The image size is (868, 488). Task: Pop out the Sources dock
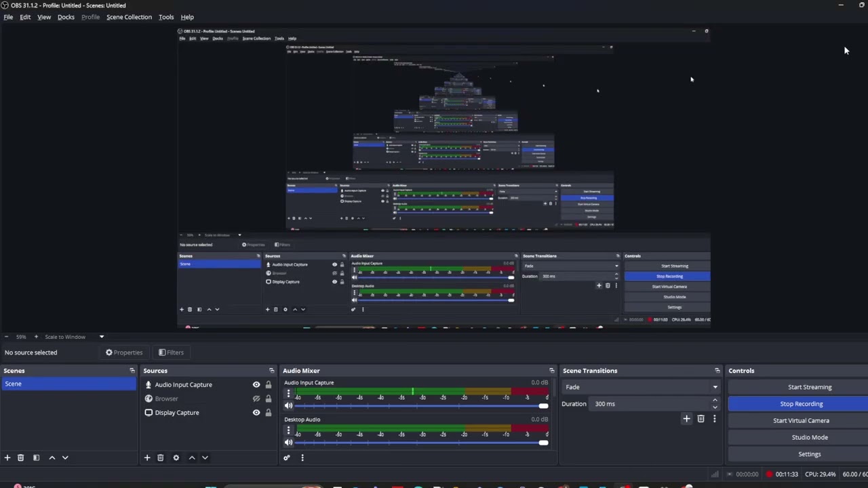point(272,371)
